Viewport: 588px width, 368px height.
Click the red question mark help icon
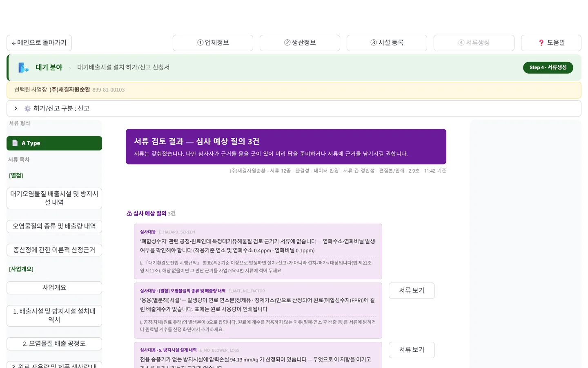click(x=541, y=43)
